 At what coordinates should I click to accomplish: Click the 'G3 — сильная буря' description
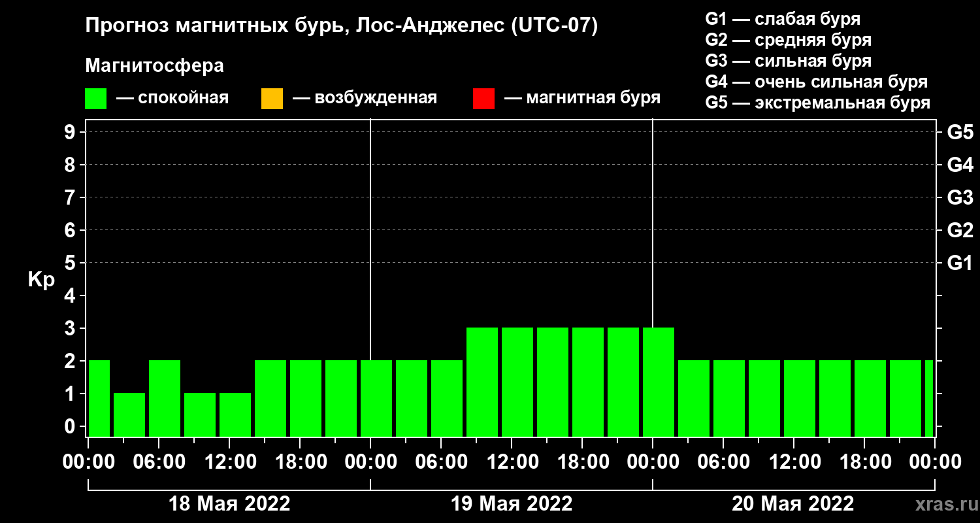tap(789, 61)
